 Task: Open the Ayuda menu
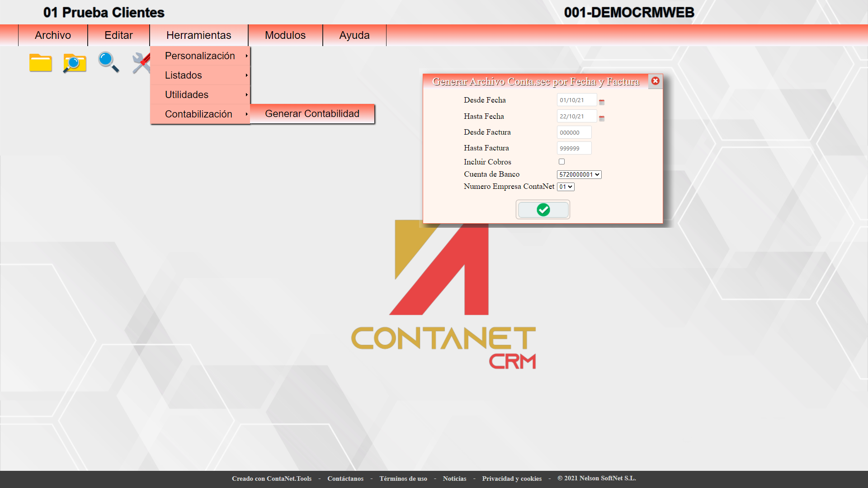(x=354, y=35)
